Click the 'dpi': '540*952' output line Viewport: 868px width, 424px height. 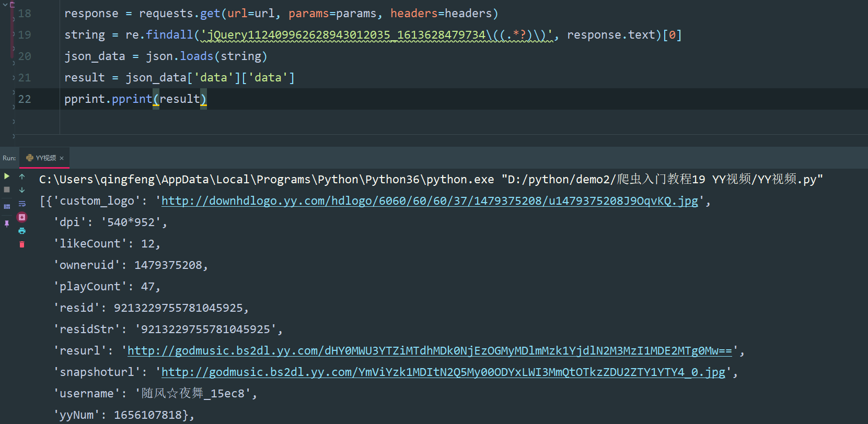click(x=110, y=222)
